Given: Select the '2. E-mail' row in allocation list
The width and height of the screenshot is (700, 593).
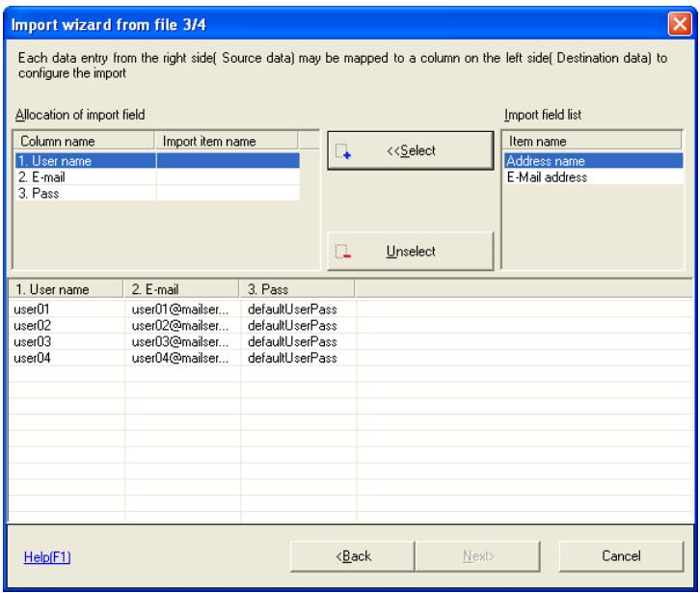Looking at the screenshot, I should point(157,176).
